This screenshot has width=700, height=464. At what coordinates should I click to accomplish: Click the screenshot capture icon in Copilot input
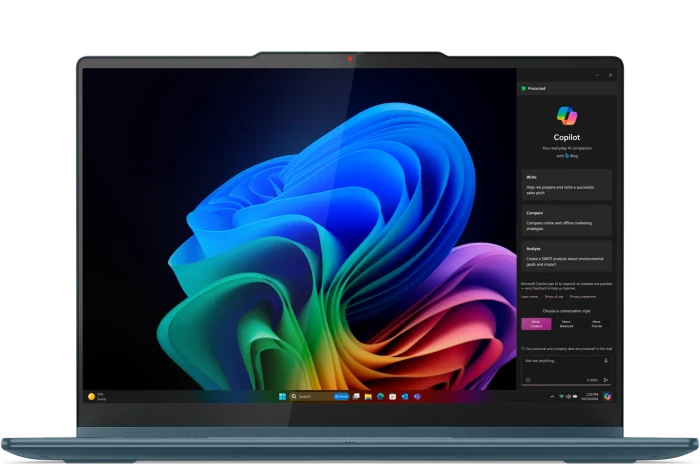[x=528, y=380]
